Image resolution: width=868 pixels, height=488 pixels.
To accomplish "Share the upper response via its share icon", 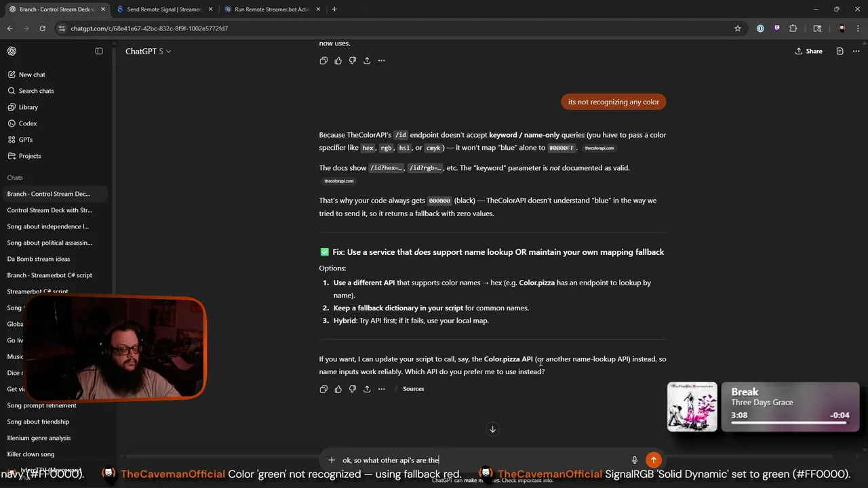I will (x=367, y=60).
